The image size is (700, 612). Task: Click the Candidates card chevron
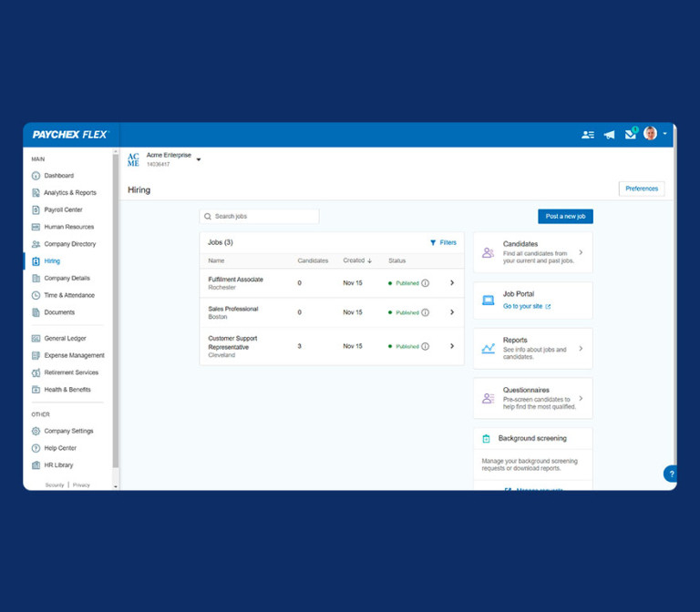[581, 252]
